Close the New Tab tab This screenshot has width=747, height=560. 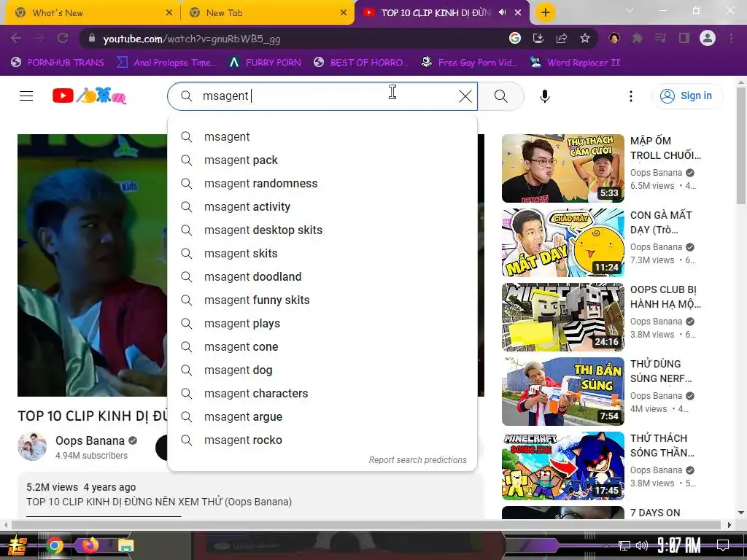point(344,13)
